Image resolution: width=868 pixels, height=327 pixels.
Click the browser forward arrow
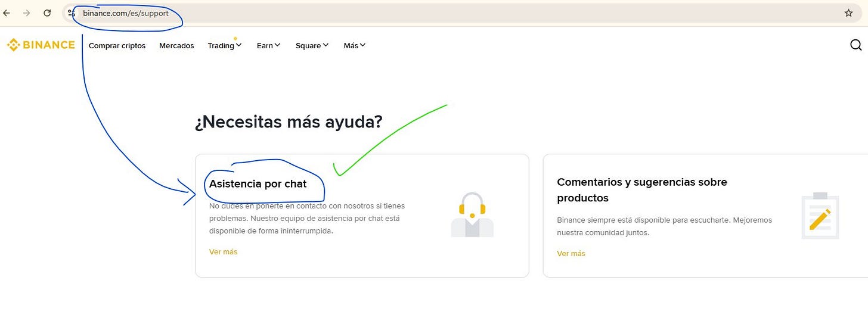[26, 13]
